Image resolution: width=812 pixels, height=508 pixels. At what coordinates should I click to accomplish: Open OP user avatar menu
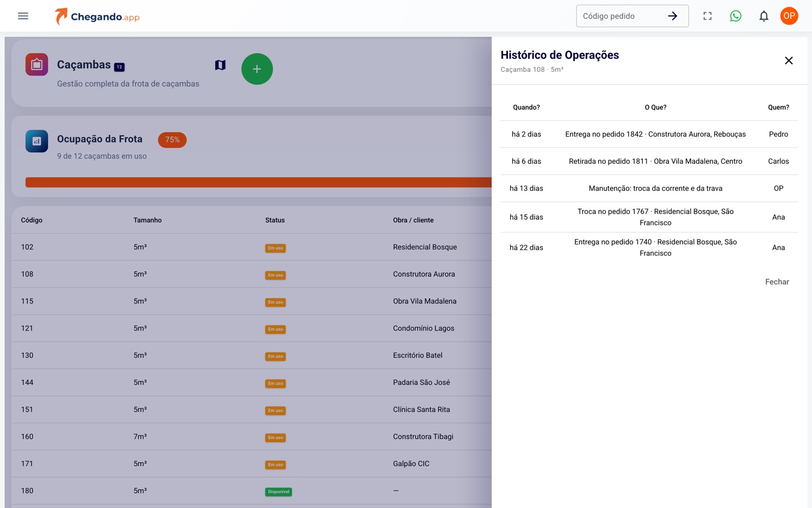click(789, 16)
